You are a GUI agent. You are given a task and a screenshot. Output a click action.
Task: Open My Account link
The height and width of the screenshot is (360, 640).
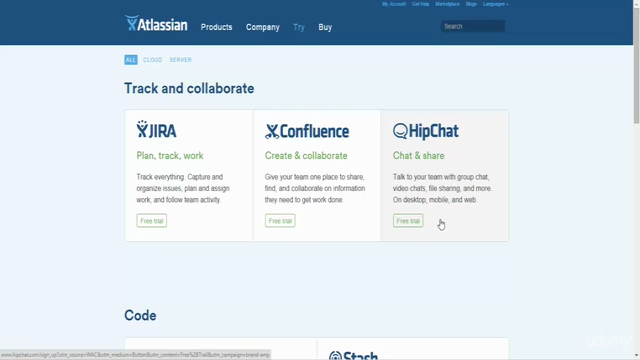394,4
